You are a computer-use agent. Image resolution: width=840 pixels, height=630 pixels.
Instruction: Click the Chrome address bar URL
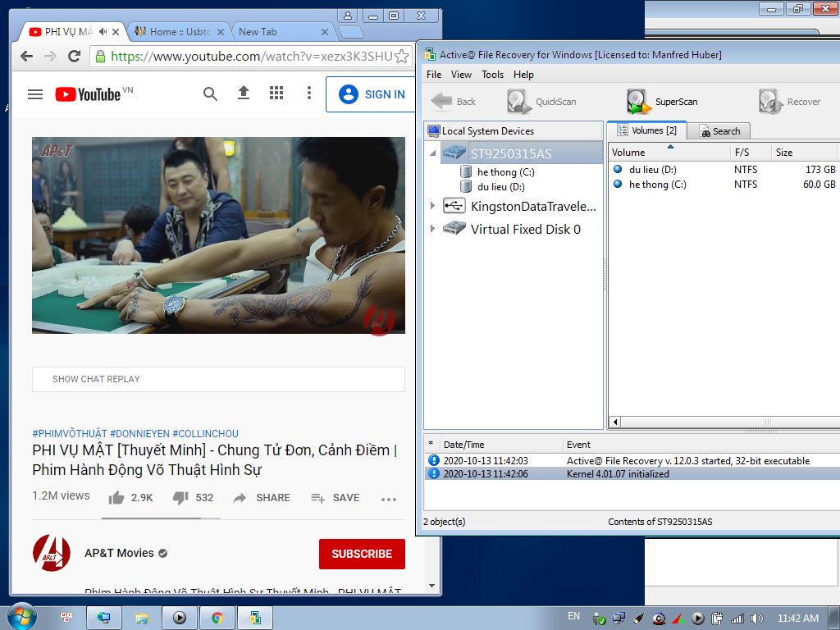(251, 57)
